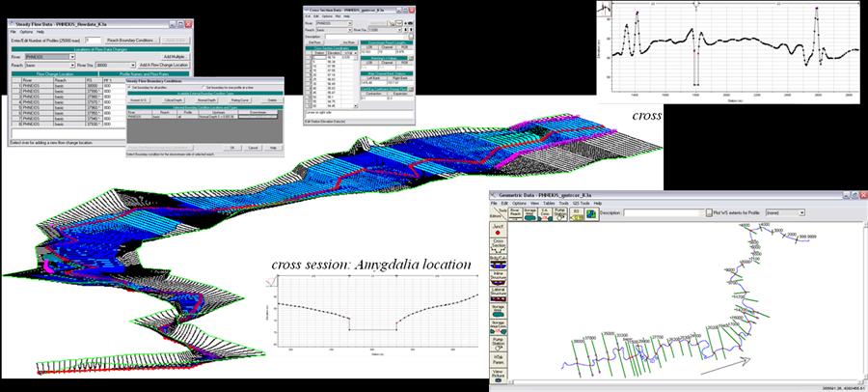The width and height of the screenshot is (868, 392).
Task: Click the blue-green map icon beside RS
Action: click(591, 214)
